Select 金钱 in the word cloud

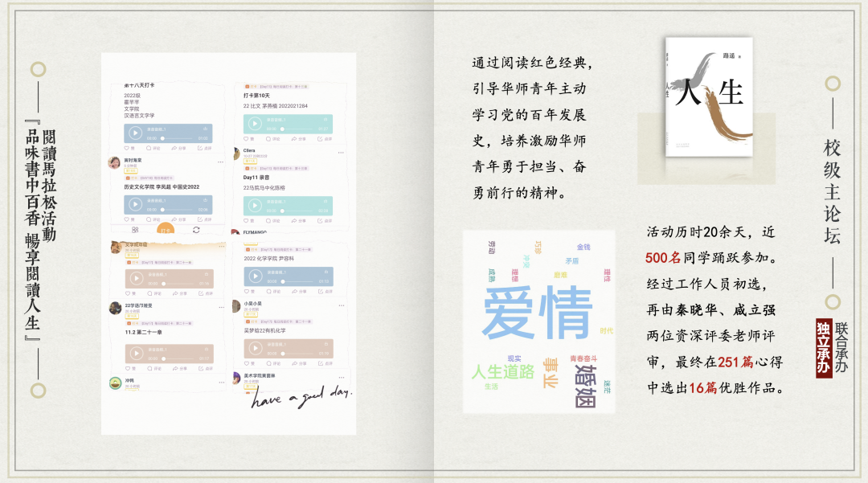point(583,248)
